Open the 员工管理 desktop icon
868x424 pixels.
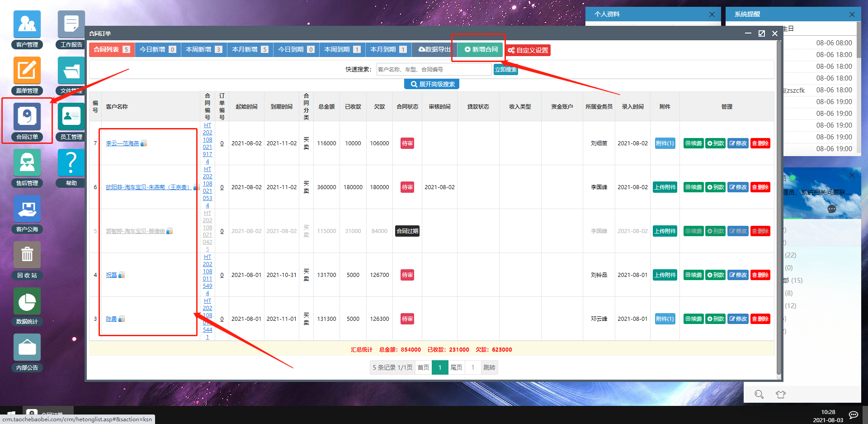(x=71, y=122)
